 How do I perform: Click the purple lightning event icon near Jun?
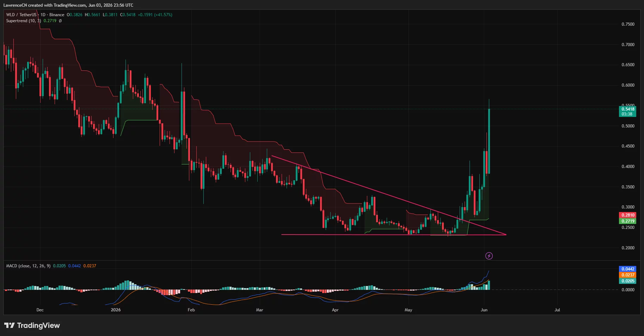tap(489, 256)
